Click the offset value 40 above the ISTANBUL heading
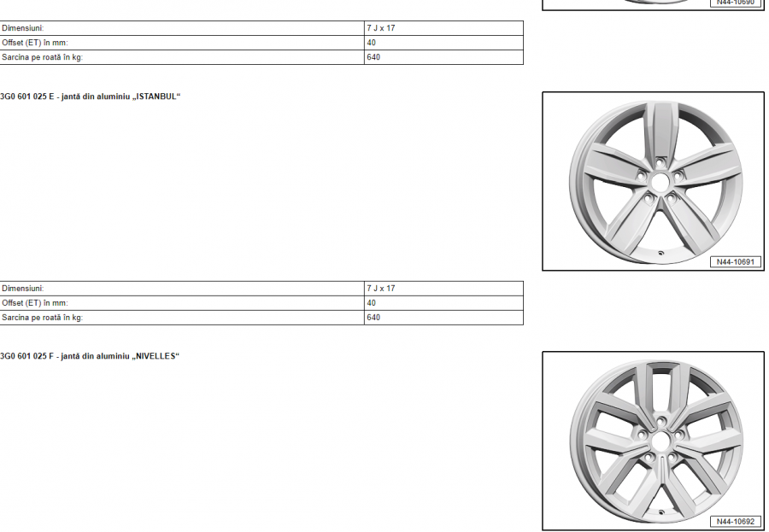 click(x=372, y=43)
